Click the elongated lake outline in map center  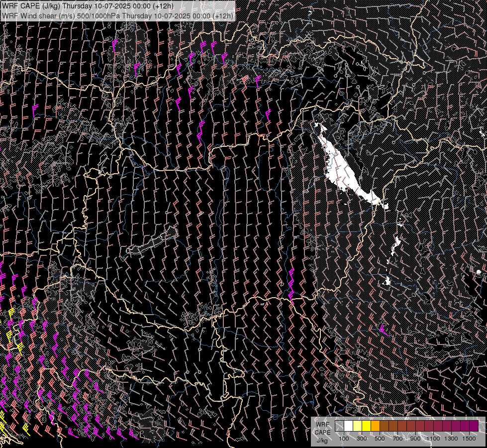click(152, 241)
